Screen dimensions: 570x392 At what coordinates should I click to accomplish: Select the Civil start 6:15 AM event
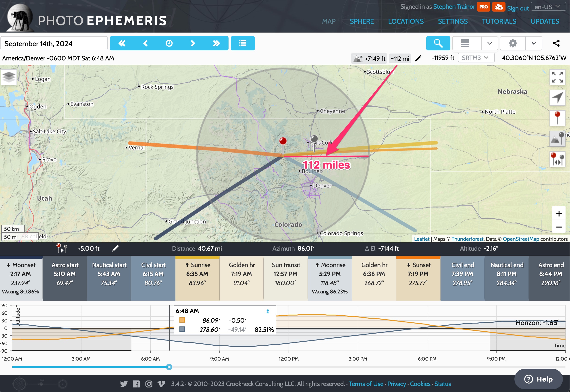pyautogui.click(x=153, y=278)
